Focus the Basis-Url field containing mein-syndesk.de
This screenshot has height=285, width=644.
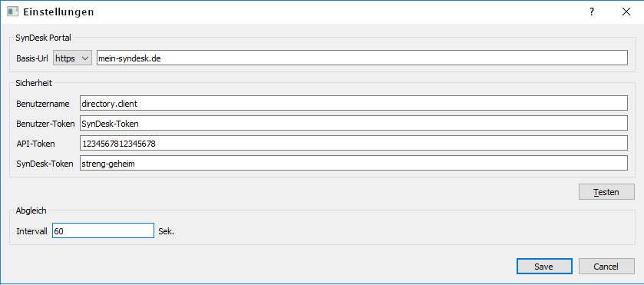point(362,58)
